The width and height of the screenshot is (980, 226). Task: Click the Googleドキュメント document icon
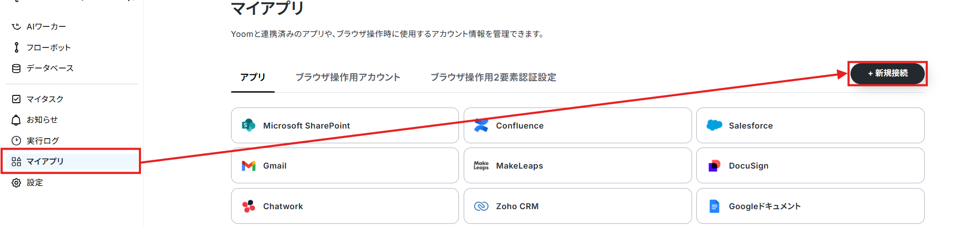click(x=714, y=206)
